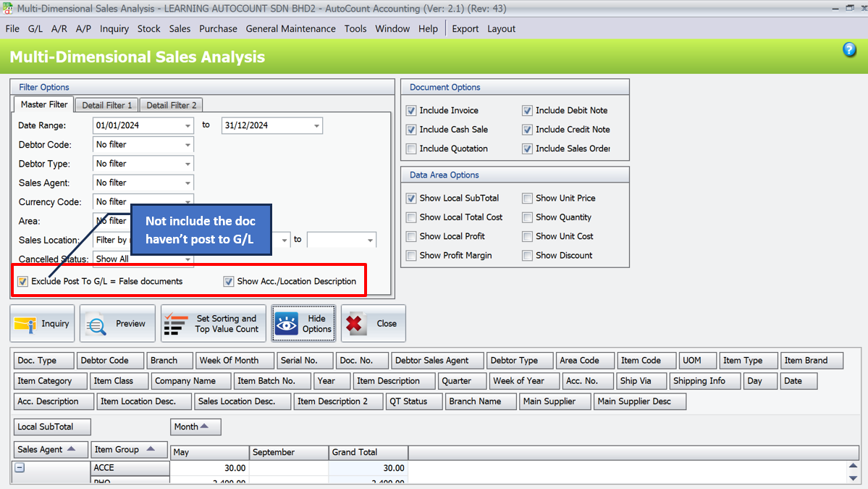Switch to the Detail Filter 1 tab
This screenshot has height=489, width=868.
(106, 104)
